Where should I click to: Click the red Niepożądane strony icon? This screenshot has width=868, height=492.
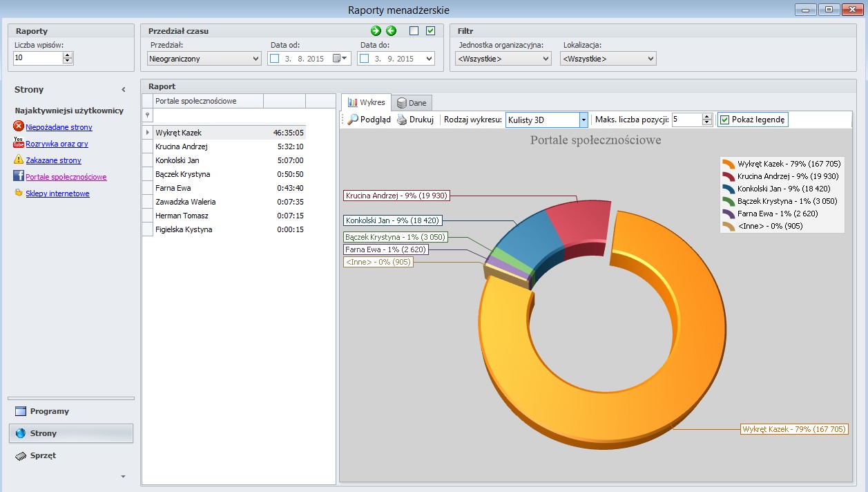(19, 126)
